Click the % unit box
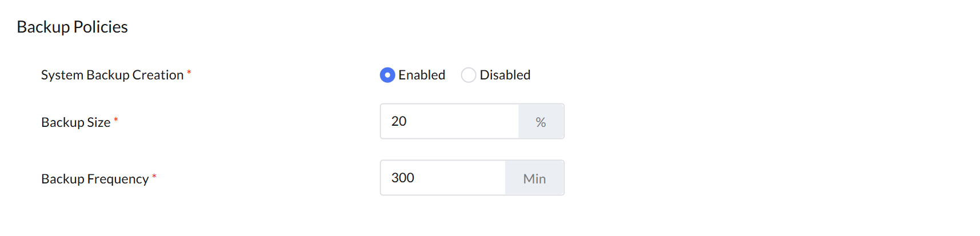 point(541,122)
